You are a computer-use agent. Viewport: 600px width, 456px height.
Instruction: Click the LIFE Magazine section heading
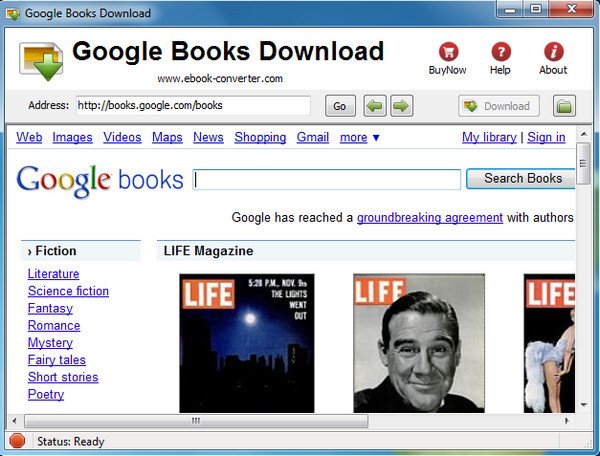point(209,251)
